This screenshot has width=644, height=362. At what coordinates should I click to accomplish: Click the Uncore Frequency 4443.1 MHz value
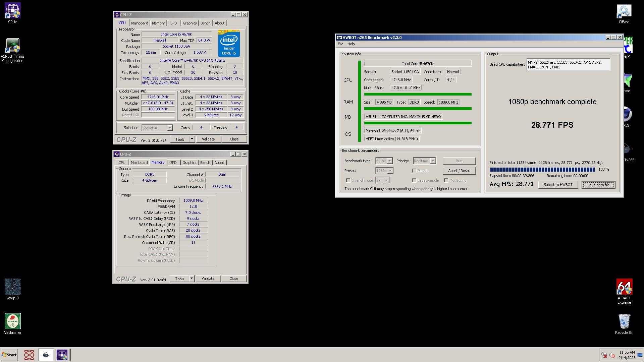click(x=222, y=186)
